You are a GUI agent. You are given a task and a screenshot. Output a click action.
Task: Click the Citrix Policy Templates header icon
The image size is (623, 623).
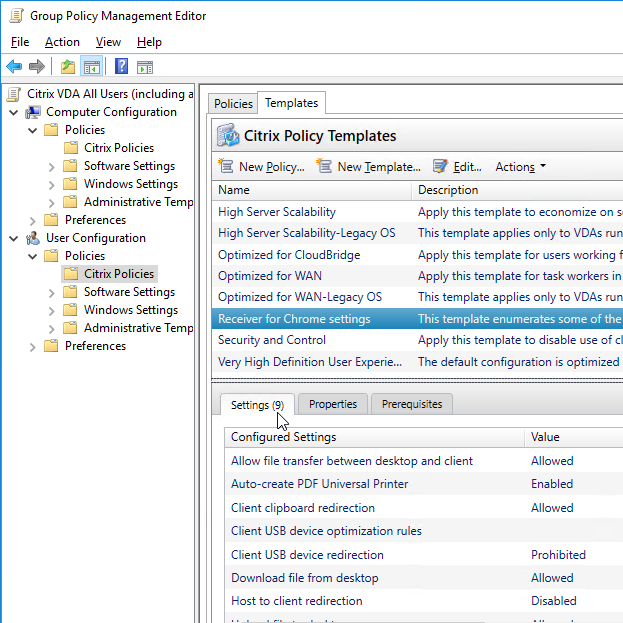228,135
